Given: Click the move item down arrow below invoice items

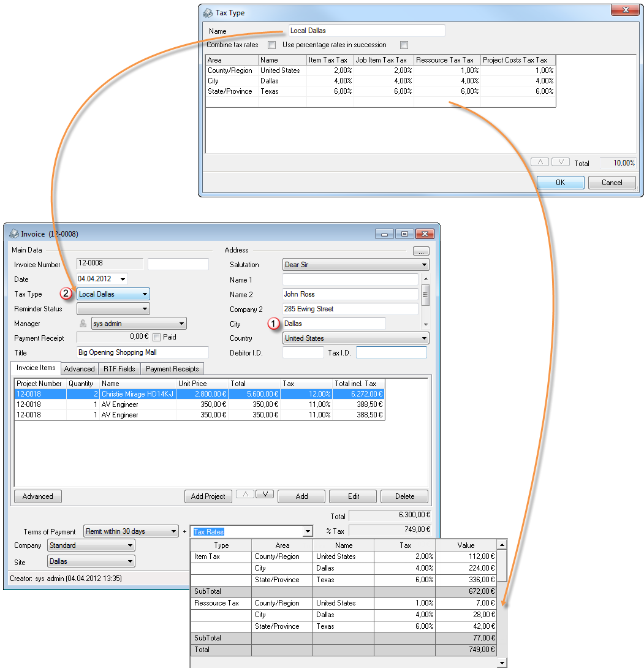Looking at the screenshot, I should pos(264,495).
